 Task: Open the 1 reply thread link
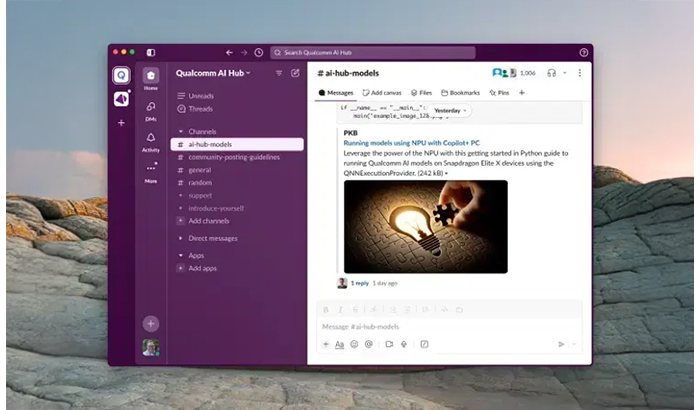click(x=360, y=283)
